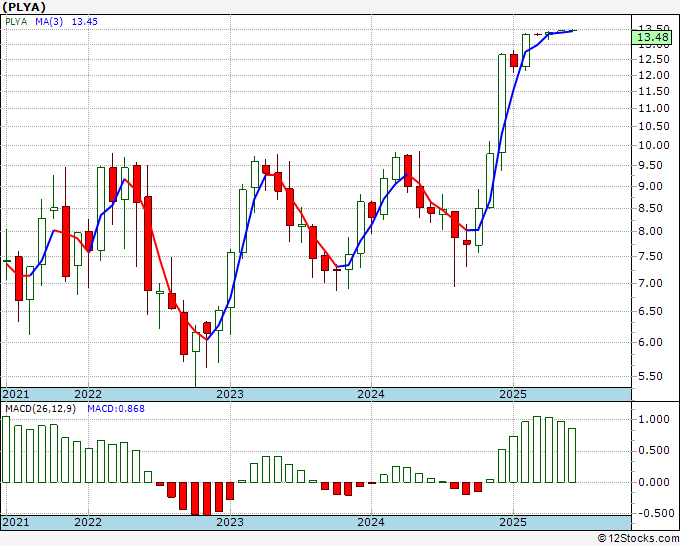Image resolution: width=680 pixels, height=546 pixels.
Task: Click the tall green candle rising to 12.60
Action: (x=502, y=103)
